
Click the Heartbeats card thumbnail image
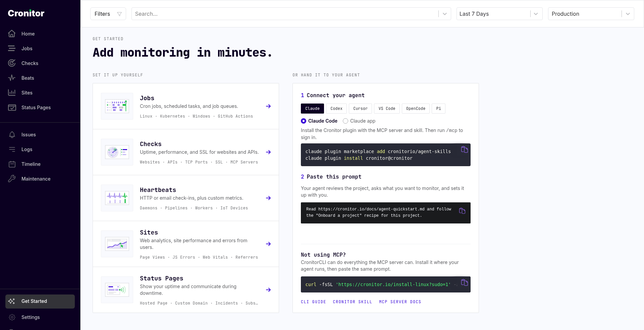[117, 198]
